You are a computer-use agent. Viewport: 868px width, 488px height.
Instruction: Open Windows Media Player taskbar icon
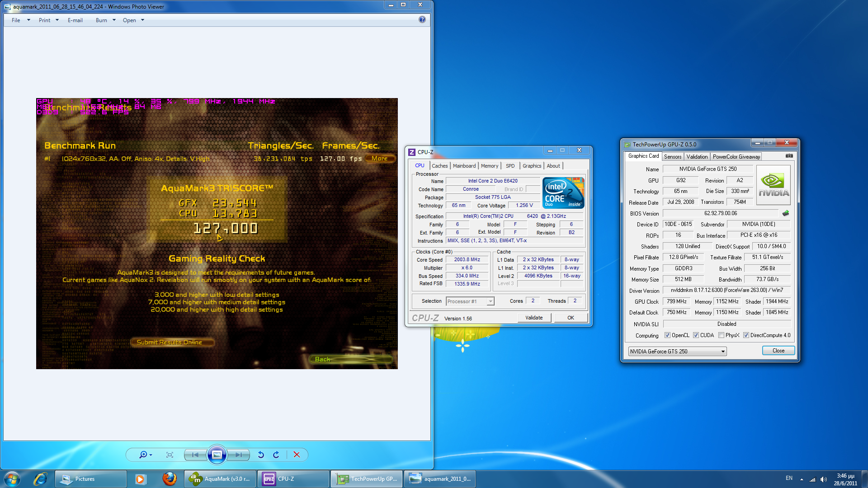tap(140, 479)
